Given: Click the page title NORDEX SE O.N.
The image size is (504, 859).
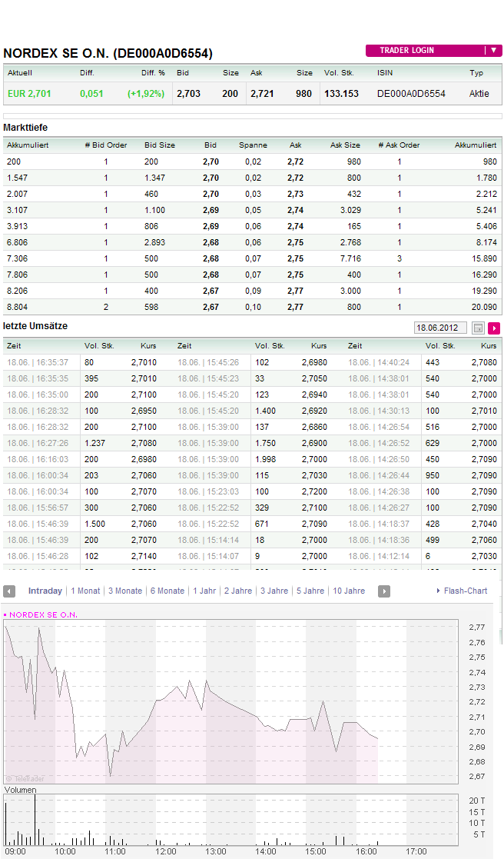Looking at the screenshot, I should point(108,53).
